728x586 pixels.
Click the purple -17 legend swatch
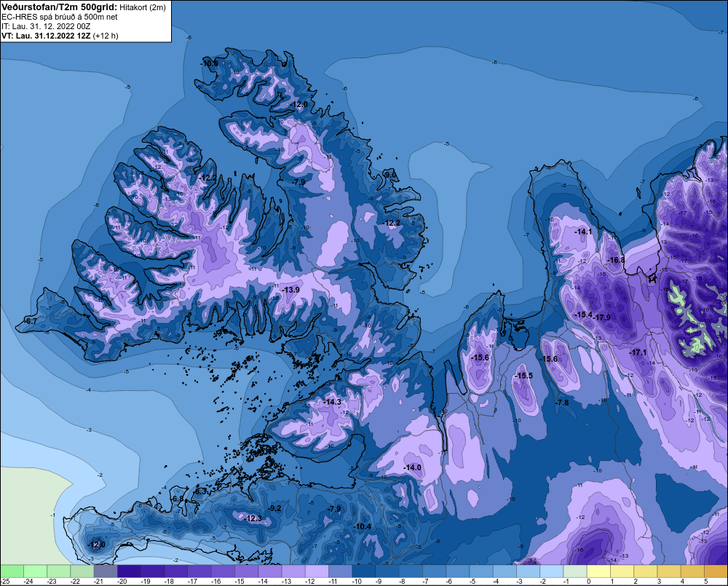(199, 571)
